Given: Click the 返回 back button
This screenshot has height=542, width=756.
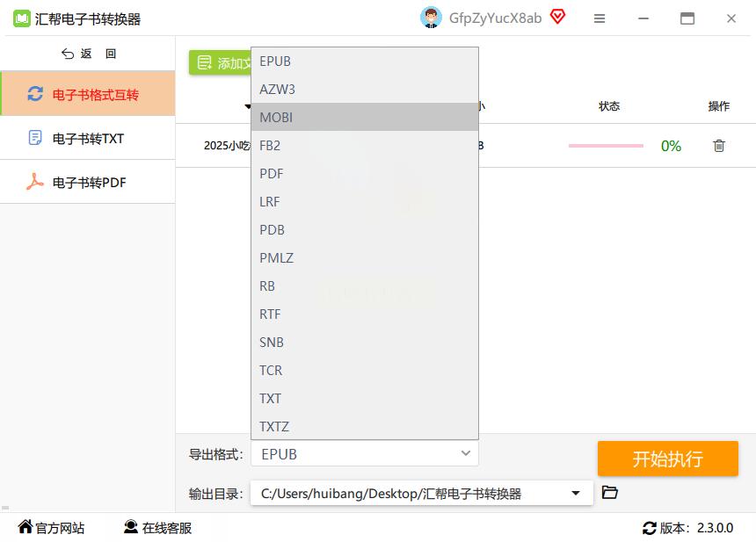Looking at the screenshot, I should coord(88,54).
